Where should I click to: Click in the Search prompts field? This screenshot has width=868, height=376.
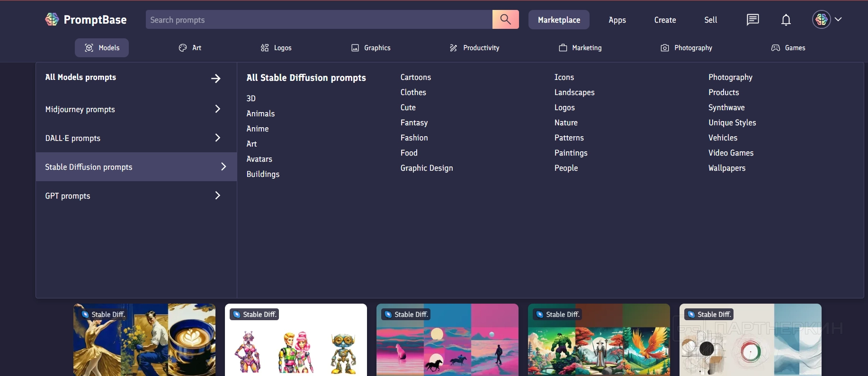319,19
